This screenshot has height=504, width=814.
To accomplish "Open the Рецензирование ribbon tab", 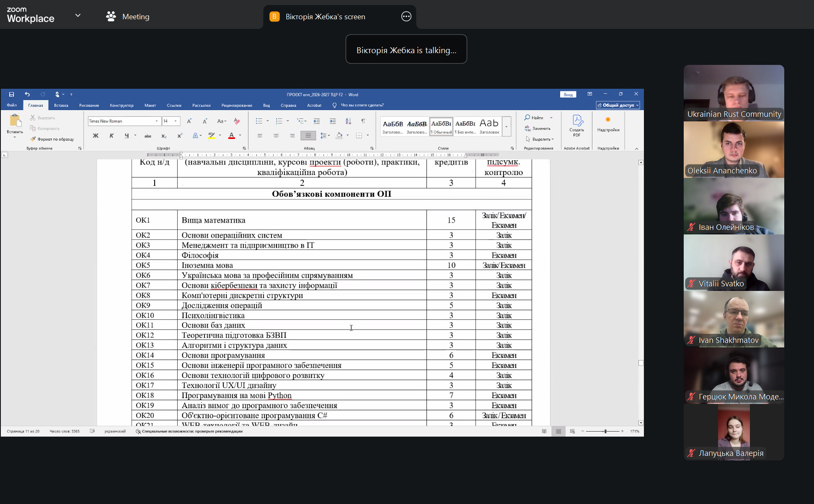I will (x=236, y=105).
